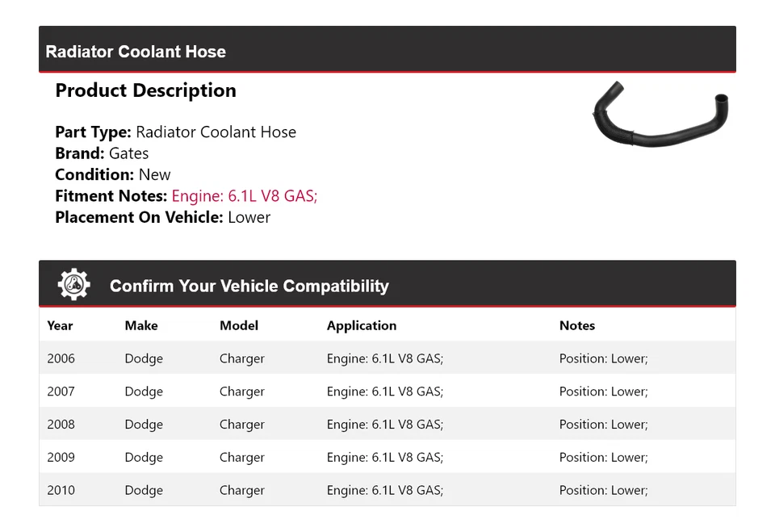The image size is (775, 532).
Task: Click the Condition: New line
Action: (113, 174)
